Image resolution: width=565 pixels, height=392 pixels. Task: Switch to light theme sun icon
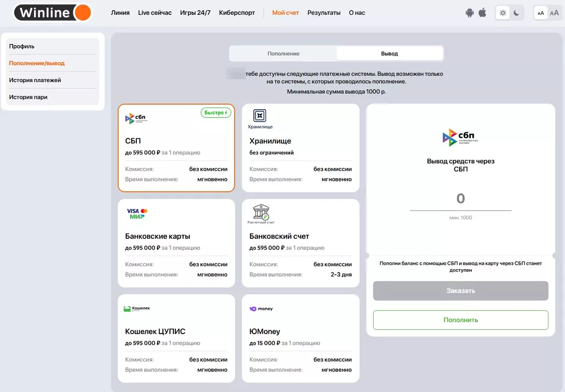tap(503, 13)
